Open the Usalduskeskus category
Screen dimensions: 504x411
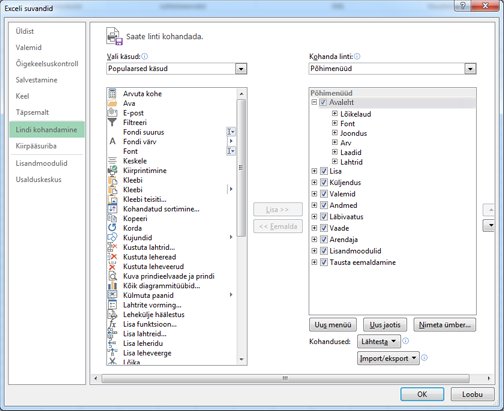click(x=47, y=180)
